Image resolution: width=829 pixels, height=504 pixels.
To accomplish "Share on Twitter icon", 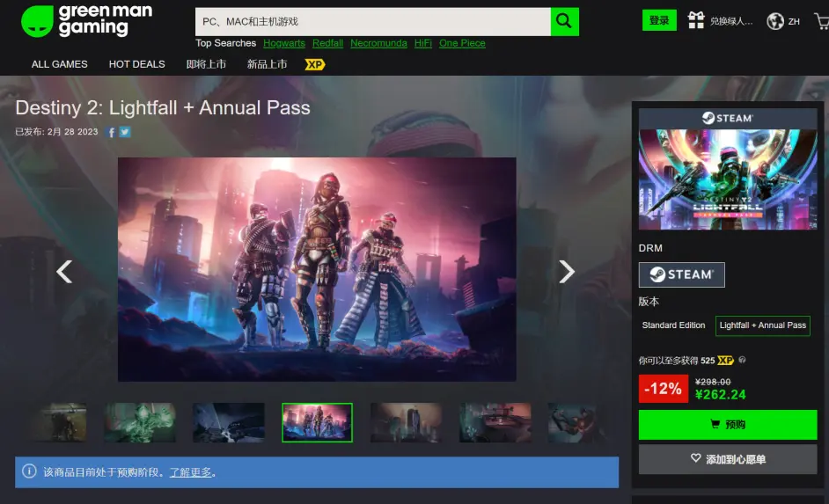I will point(125,132).
